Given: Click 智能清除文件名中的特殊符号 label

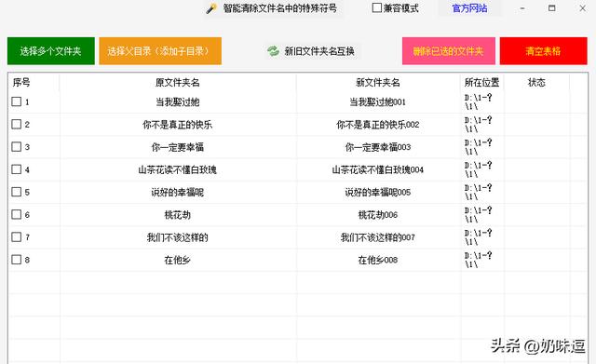Looking at the screenshot, I should tap(279, 8).
